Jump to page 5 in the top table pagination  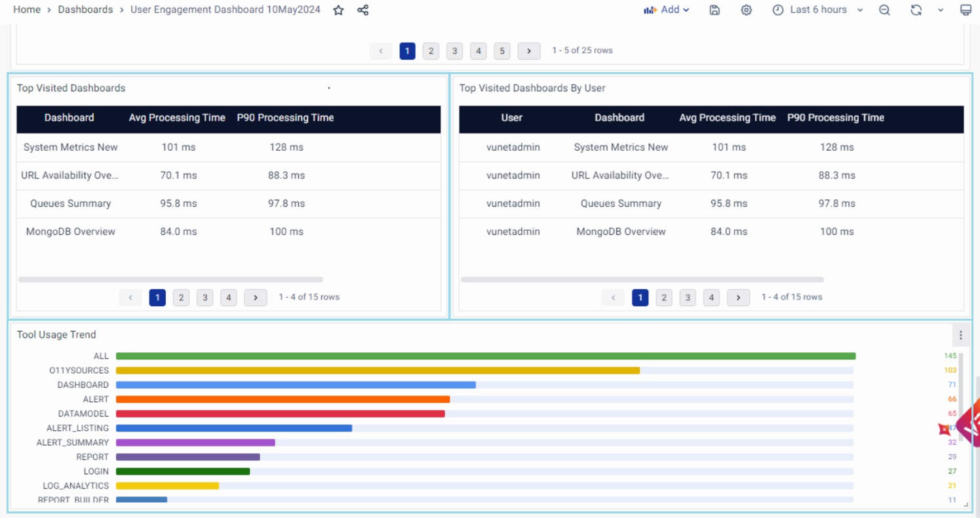point(502,51)
